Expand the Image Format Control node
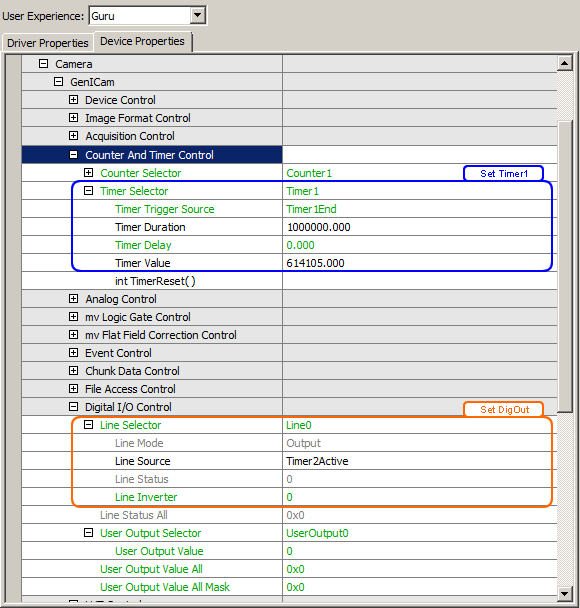This screenshot has height=608, width=580. click(73, 117)
